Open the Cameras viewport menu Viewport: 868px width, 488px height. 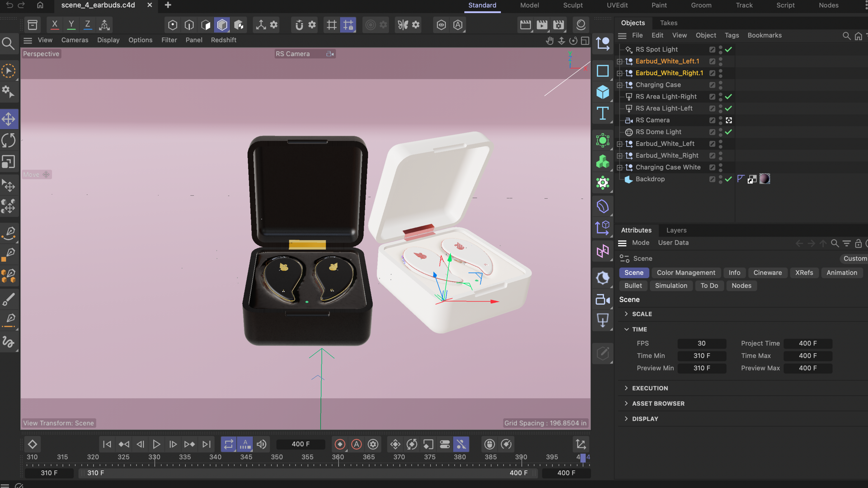(x=75, y=40)
